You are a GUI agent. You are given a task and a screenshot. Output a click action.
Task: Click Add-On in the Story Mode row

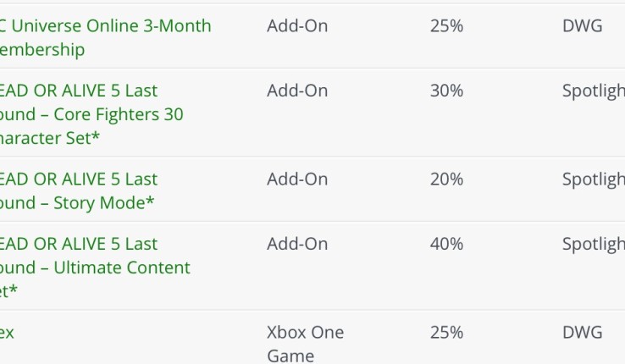(x=297, y=179)
